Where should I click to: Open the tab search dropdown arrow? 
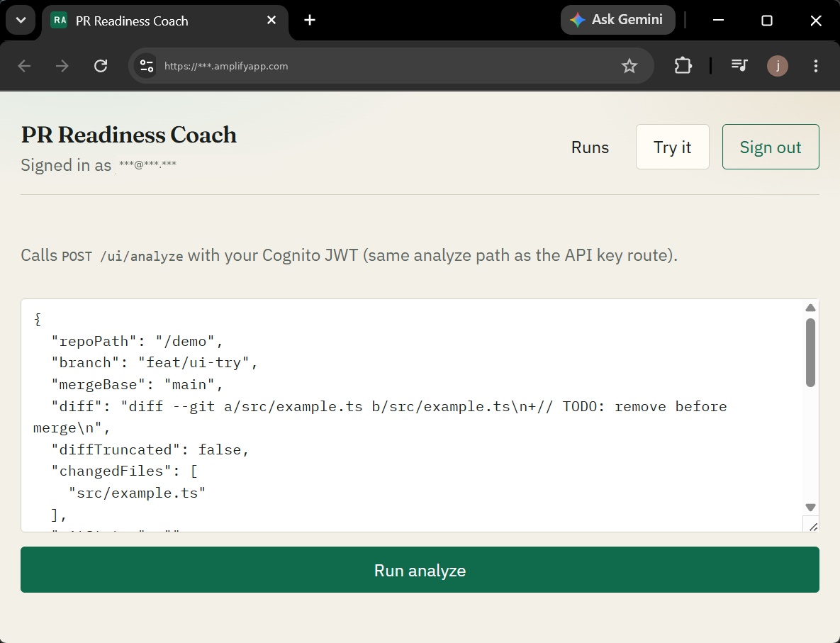tap(21, 21)
